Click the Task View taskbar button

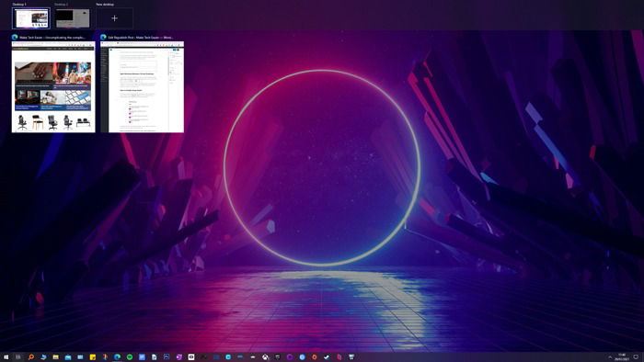(x=18, y=357)
